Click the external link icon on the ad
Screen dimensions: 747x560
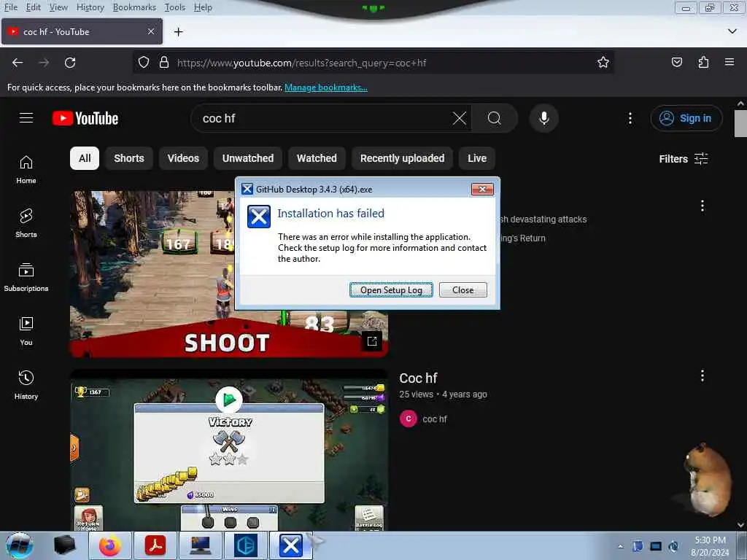click(371, 341)
